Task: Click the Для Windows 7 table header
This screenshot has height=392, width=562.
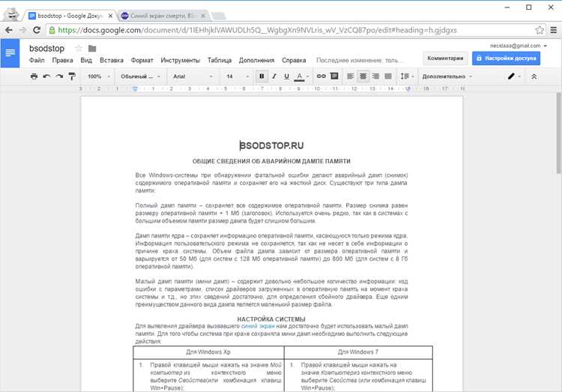Action: [x=358, y=352]
